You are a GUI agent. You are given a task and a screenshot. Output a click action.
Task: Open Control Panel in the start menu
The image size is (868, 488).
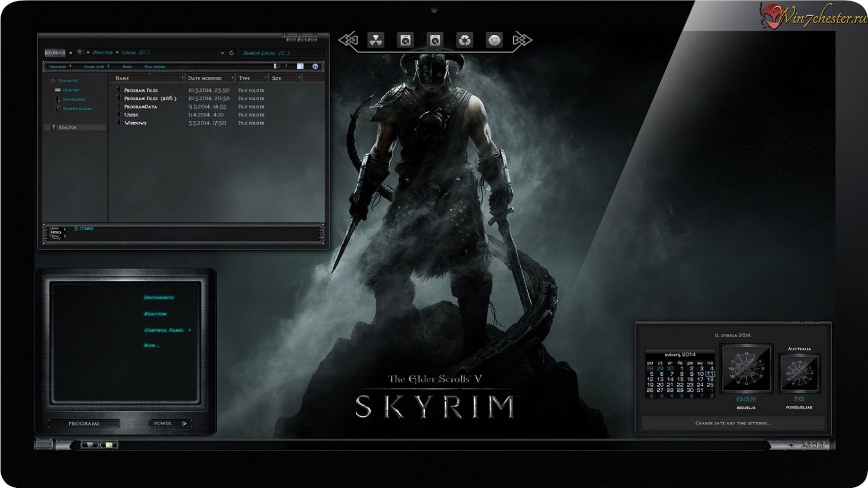click(164, 330)
